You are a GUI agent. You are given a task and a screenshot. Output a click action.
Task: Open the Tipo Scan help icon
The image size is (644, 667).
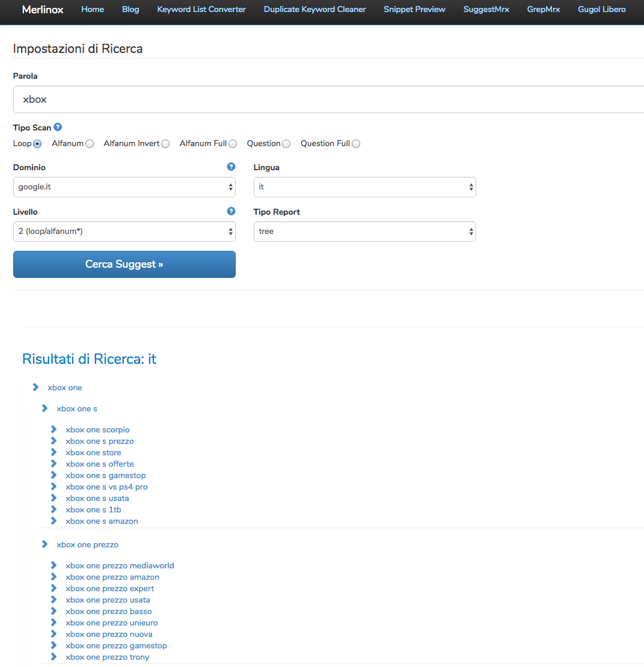(x=58, y=127)
